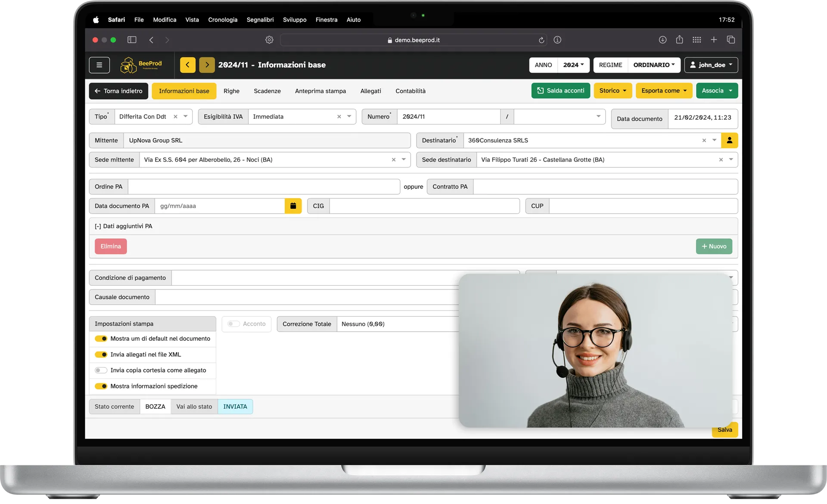Image resolution: width=827 pixels, height=504 pixels.
Task: Go to previous document with yellow arrow
Action: click(188, 65)
